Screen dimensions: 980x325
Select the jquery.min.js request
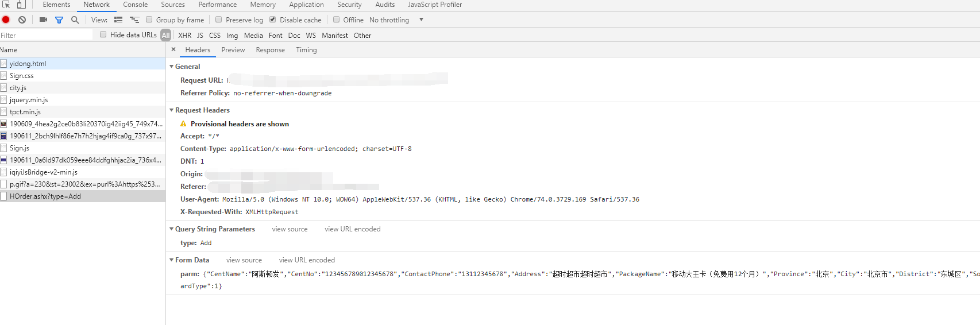[x=83, y=100]
